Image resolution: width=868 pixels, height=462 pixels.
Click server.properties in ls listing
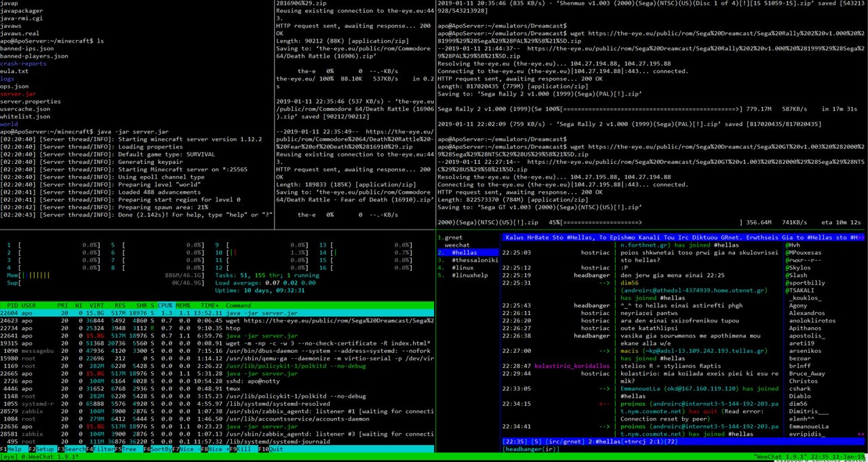[31, 101]
